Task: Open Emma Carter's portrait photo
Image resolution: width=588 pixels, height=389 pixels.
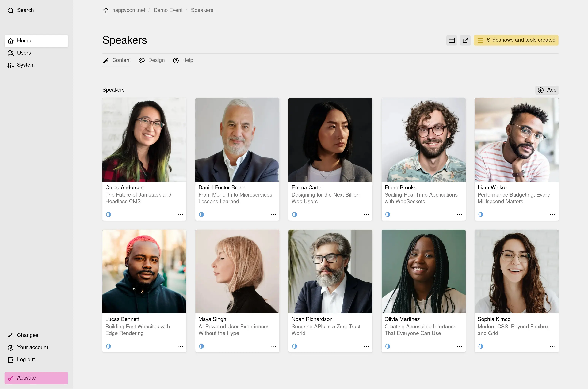Action: pos(330,140)
